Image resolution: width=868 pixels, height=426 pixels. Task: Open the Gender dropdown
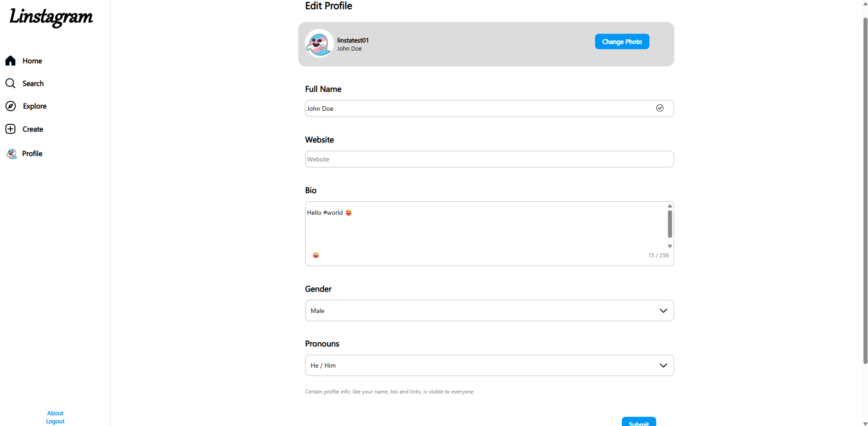(x=489, y=310)
